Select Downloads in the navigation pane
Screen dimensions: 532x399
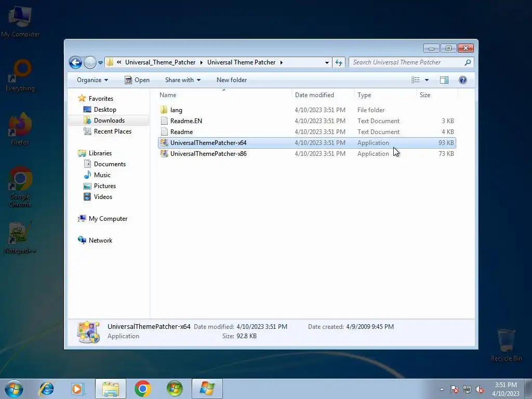tap(109, 121)
